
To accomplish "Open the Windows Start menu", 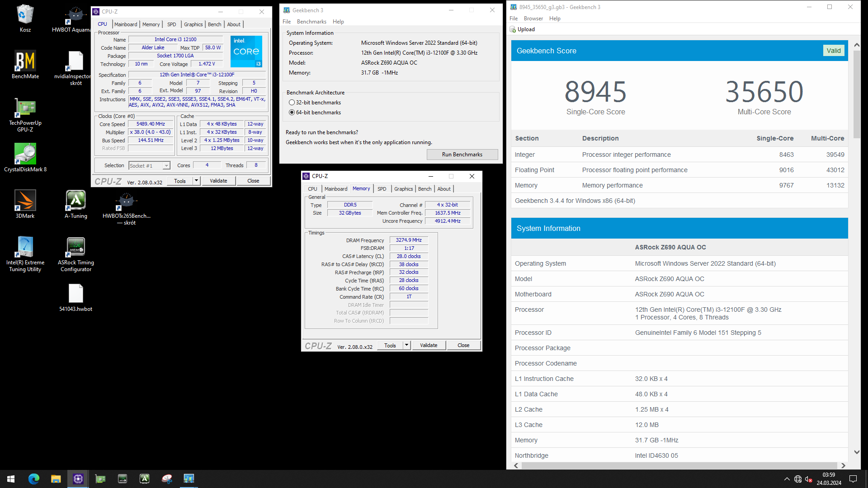I will point(11,479).
